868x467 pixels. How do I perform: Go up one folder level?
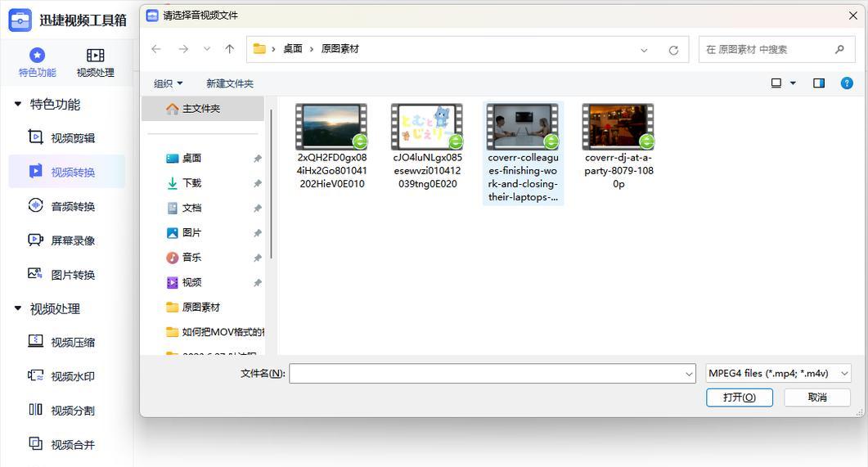click(230, 49)
